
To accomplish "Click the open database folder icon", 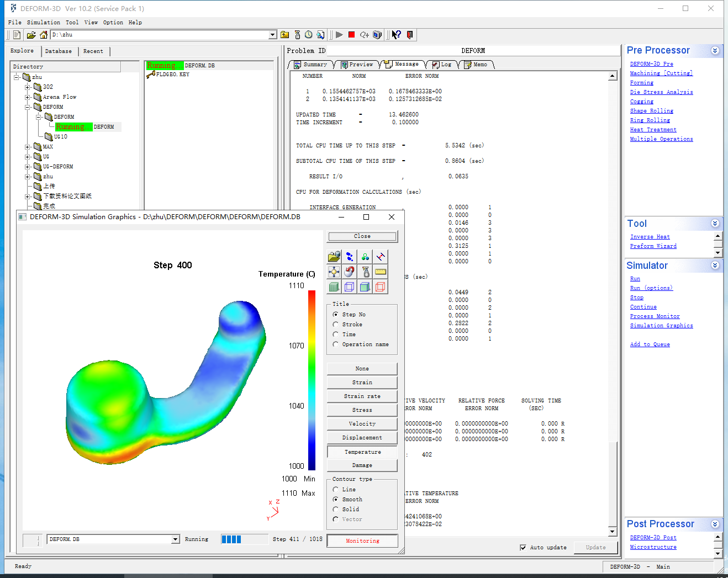I will pyautogui.click(x=334, y=257).
